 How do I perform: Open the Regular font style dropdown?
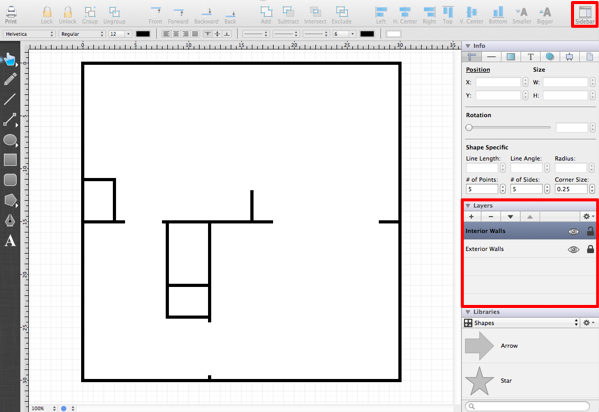(82, 34)
